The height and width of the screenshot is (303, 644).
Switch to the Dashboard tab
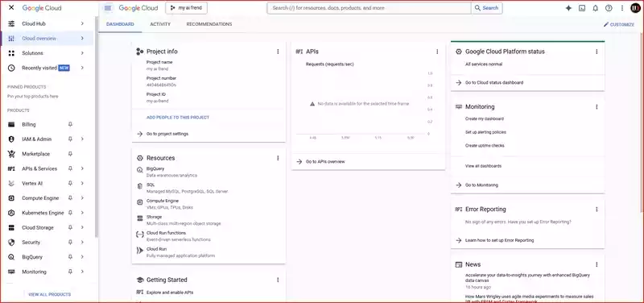[x=120, y=24]
